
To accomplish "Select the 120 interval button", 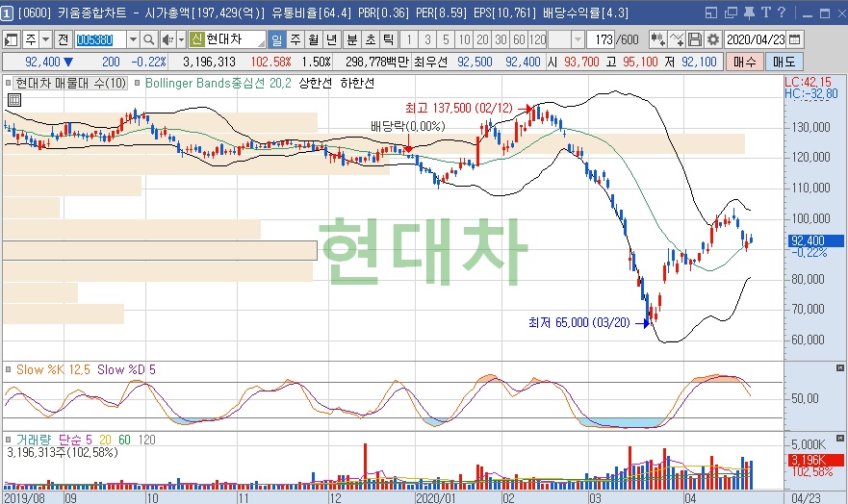I will [538, 39].
